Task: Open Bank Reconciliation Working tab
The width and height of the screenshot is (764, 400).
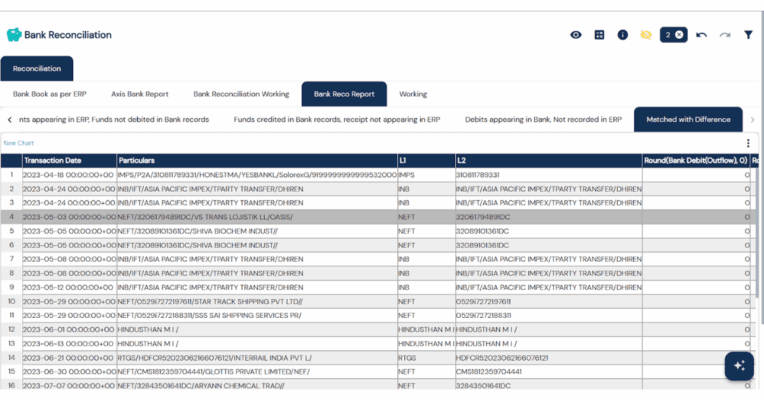Action: click(x=241, y=94)
